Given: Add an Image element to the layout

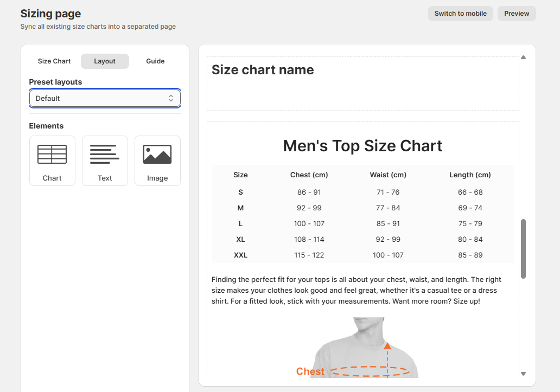Looking at the screenshot, I should tap(157, 160).
